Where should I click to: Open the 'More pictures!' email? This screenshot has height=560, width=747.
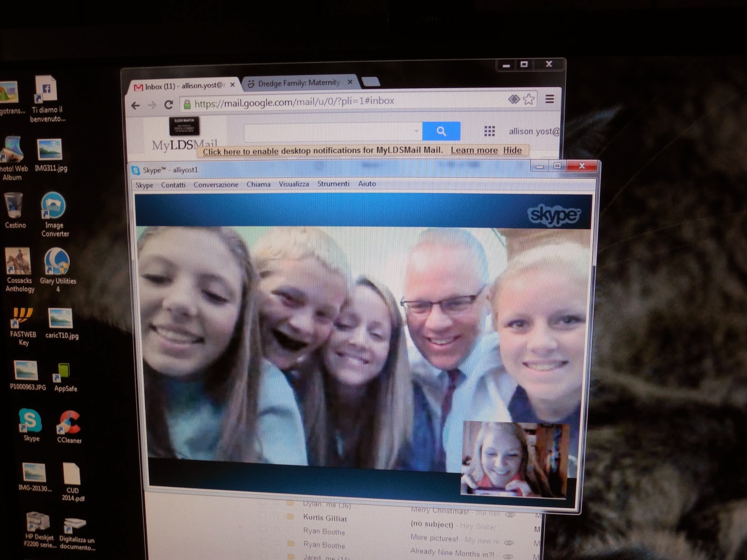click(434, 538)
